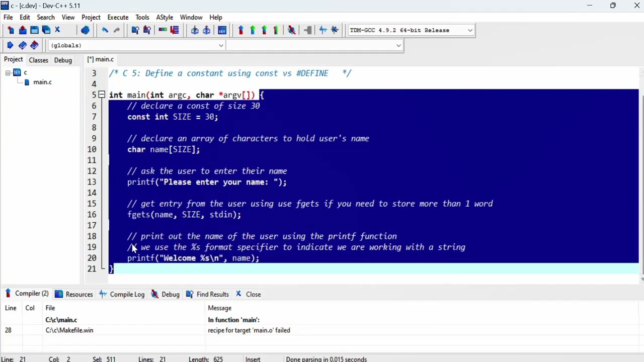
Task: Click the Remove from project icon
Action: point(206,30)
